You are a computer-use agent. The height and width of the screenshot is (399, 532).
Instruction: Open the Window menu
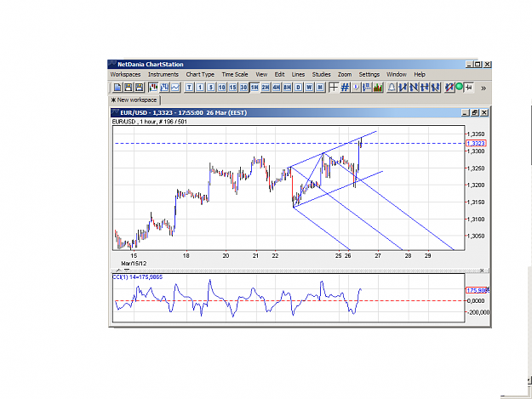tap(397, 74)
